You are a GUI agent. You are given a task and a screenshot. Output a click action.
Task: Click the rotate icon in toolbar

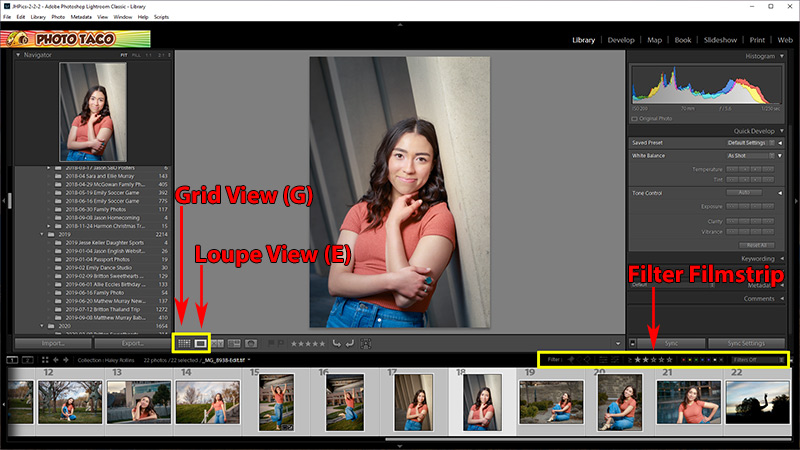(337, 342)
